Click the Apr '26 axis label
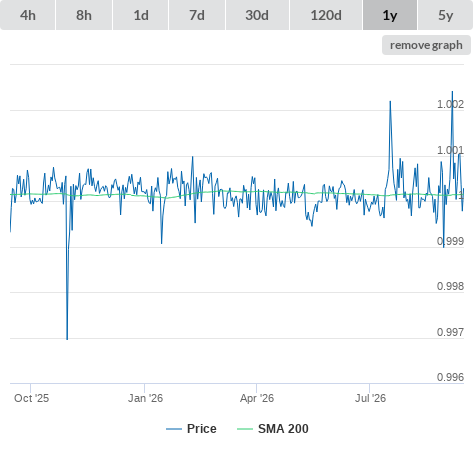474x455 pixels. 257,398
